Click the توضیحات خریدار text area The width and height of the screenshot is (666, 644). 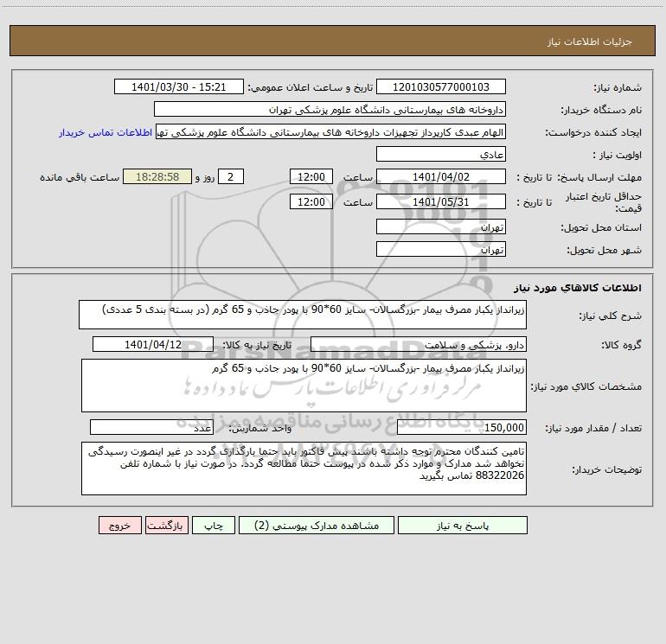[x=304, y=469]
